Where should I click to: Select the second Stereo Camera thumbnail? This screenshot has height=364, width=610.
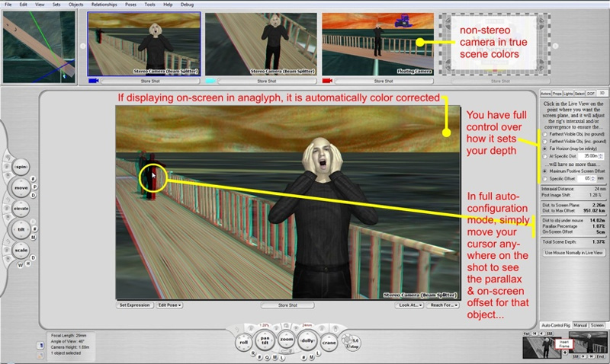(x=261, y=43)
